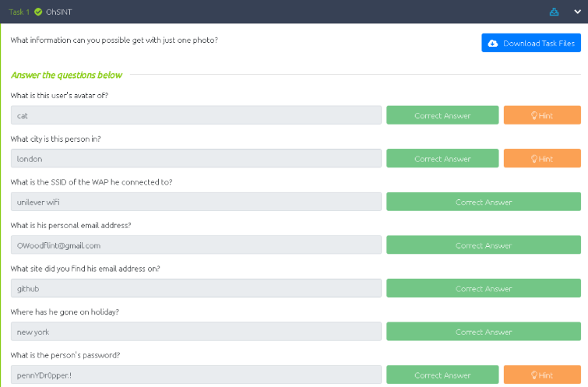The width and height of the screenshot is (588, 387).
Task: Collapse Task 1 using the header chevron
Action: pos(577,12)
